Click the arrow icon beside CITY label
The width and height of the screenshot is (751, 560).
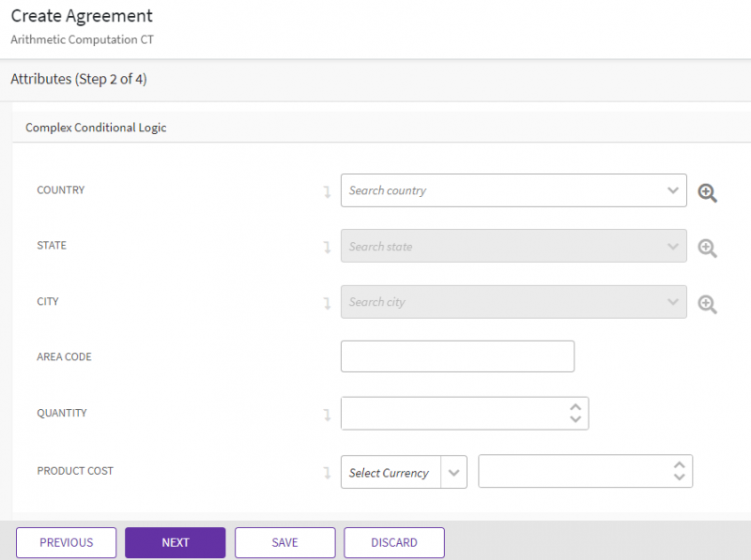(328, 302)
